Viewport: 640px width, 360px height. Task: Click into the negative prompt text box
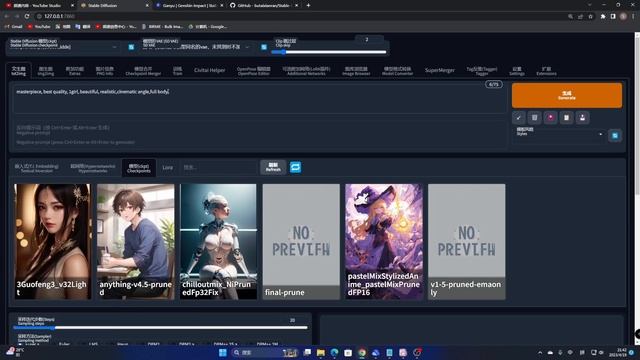260,134
